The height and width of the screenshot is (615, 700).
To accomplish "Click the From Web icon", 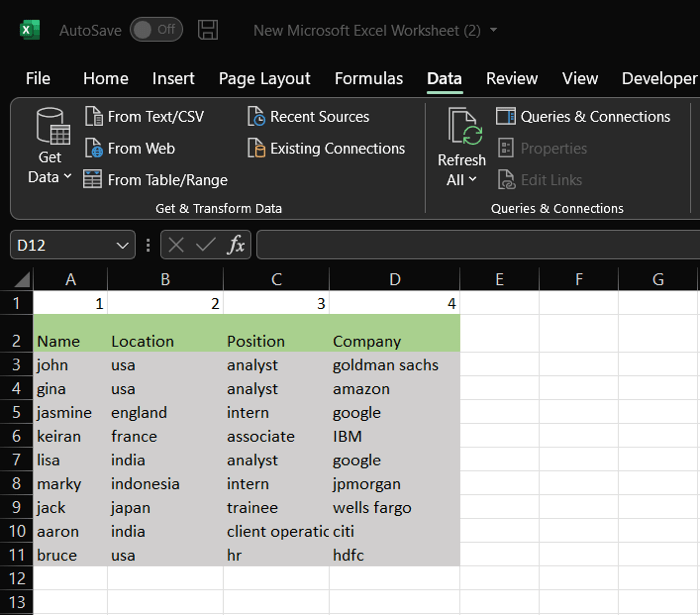I will 94,148.
